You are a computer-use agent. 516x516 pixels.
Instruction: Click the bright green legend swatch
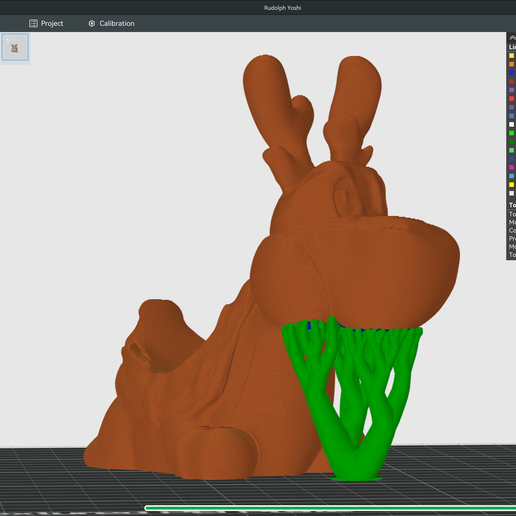point(512,133)
